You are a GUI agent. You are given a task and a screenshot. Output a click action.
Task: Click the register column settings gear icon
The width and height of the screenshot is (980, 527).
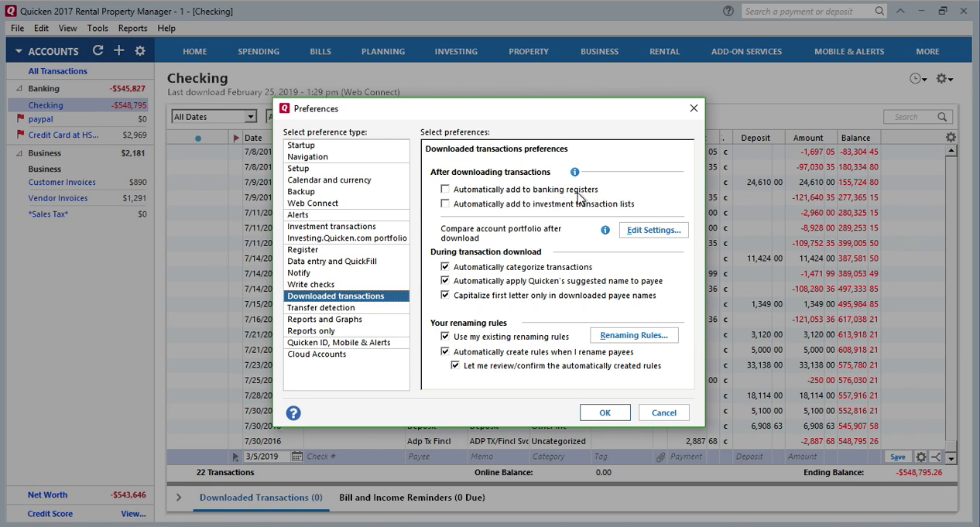[x=951, y=137]
